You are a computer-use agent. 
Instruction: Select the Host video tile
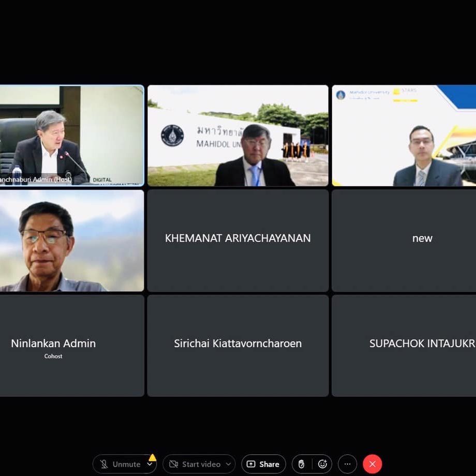point(71,135)
